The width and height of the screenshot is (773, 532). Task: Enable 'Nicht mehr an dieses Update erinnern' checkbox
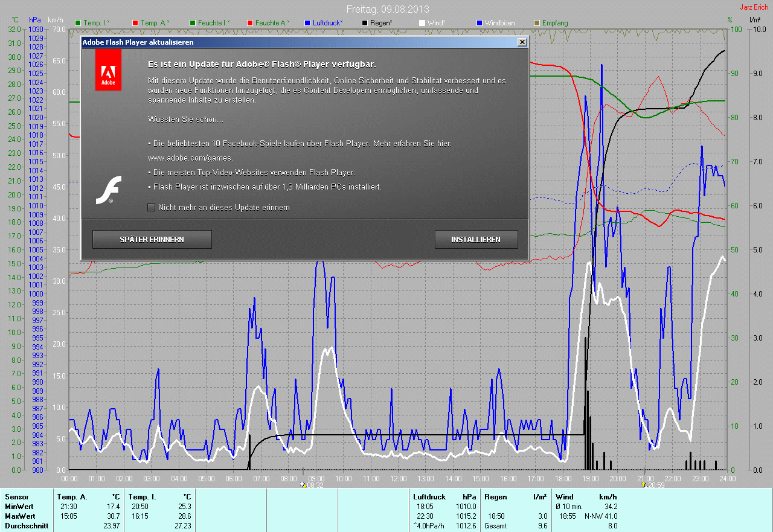click(x=152, y=207)
